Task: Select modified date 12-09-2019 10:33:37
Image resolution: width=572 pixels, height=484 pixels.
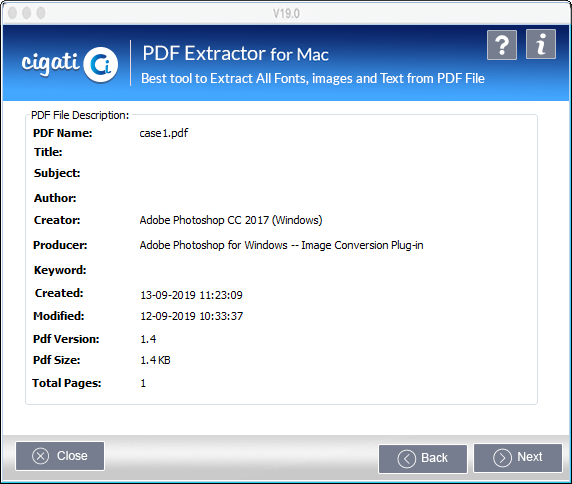Action: pyautogui.click(x=192, y=316)
